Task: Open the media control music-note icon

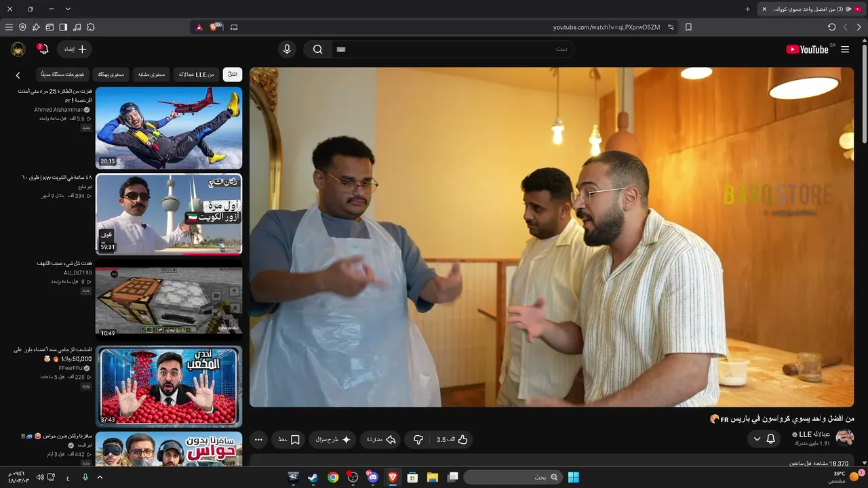Action: 77,27
